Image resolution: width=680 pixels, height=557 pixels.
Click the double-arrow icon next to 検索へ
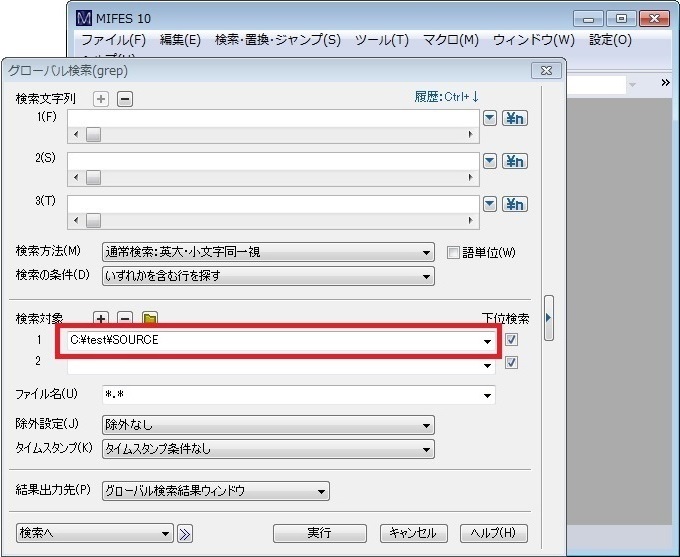click(x=185, y=533)
